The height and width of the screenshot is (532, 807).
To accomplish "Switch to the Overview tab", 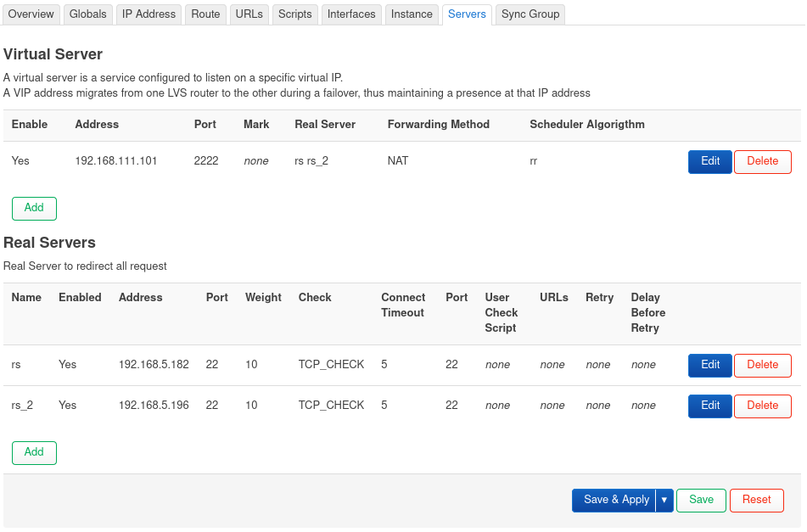I will (x=31, y=14).
